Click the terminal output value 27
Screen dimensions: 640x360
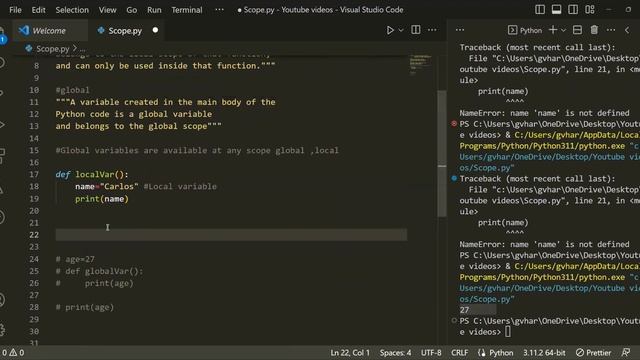point(464,310)
